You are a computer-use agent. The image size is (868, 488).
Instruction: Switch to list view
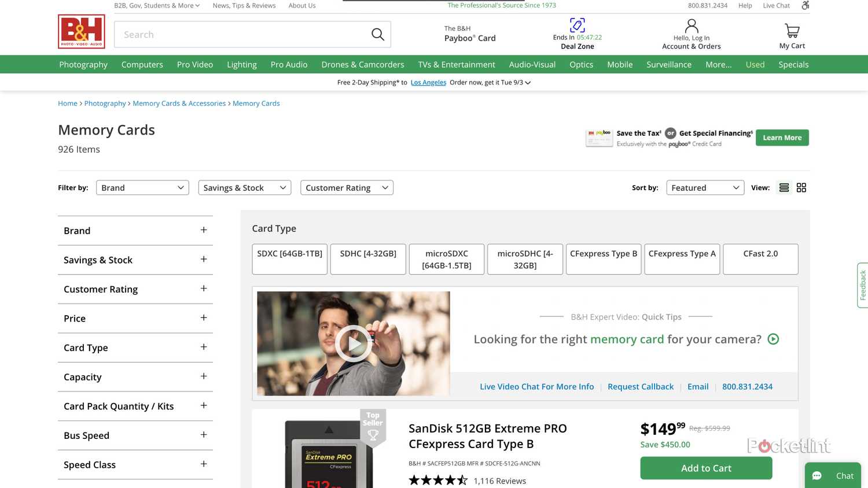pos(784,187)
